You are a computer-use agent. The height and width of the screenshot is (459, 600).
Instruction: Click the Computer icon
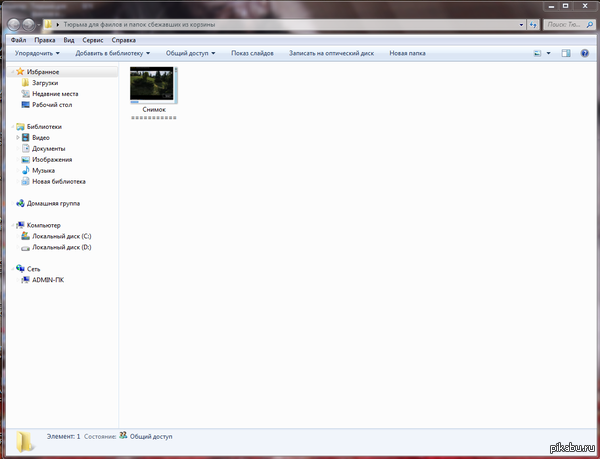coord(20,225)
